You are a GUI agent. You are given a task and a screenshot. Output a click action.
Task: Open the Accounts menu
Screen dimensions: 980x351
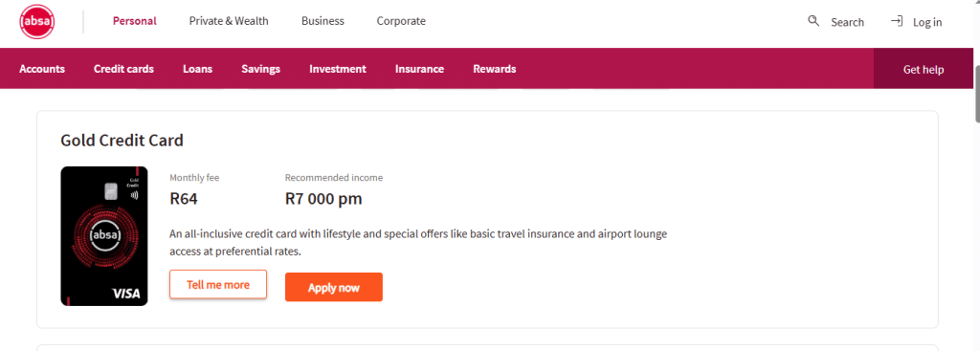[42, 69]
